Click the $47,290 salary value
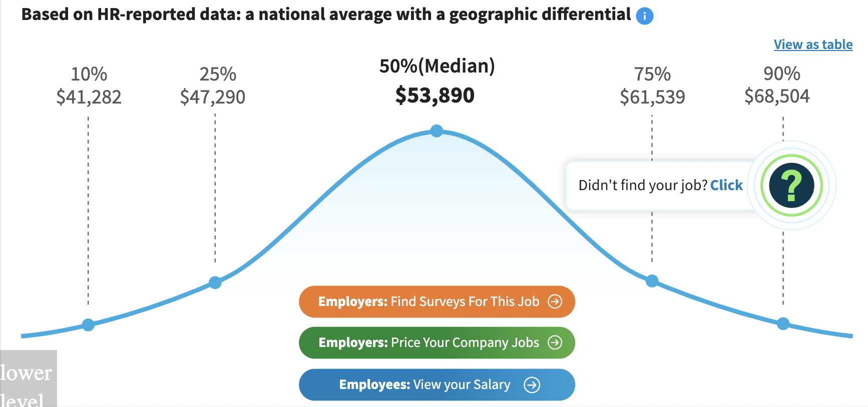 pyautogui.click(x=213, y=97)
